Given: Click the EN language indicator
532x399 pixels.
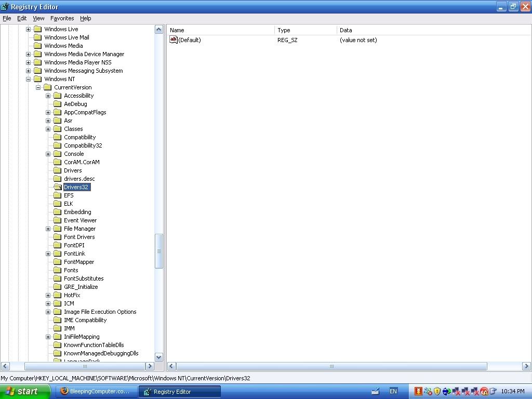Looking at the screenshot, I should pyautogui.click(x=393, y=391).
